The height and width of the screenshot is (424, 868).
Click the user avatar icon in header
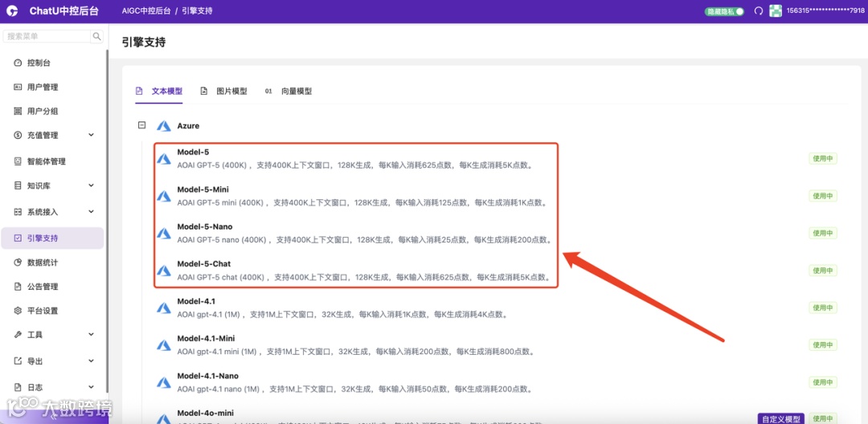(776, 11)
